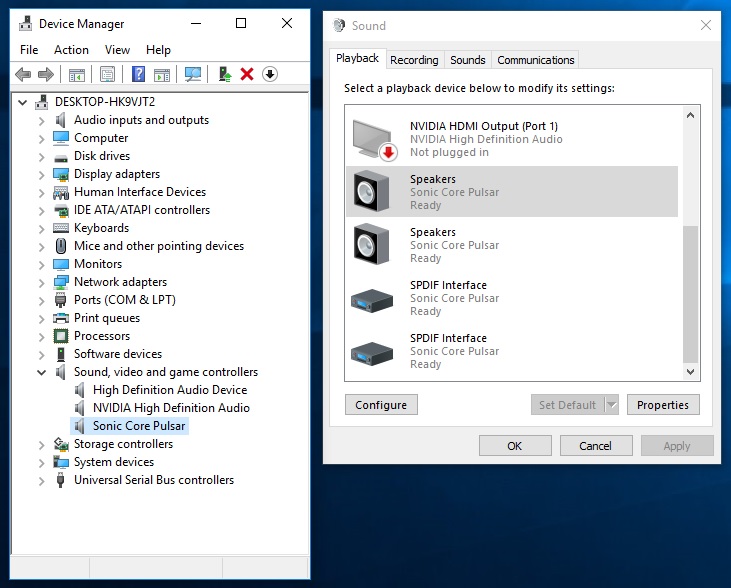Click the playback list scroll-up arrow

coord(690,115)
